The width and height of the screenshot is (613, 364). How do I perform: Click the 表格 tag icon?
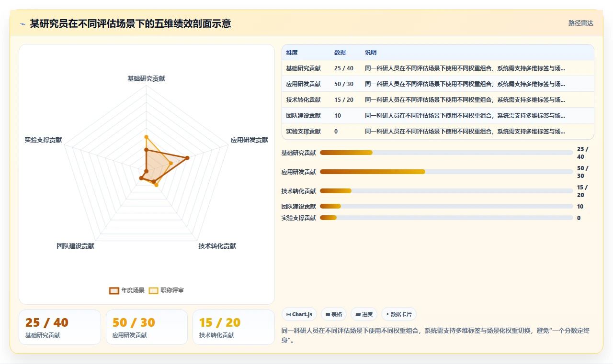[328, 315]
